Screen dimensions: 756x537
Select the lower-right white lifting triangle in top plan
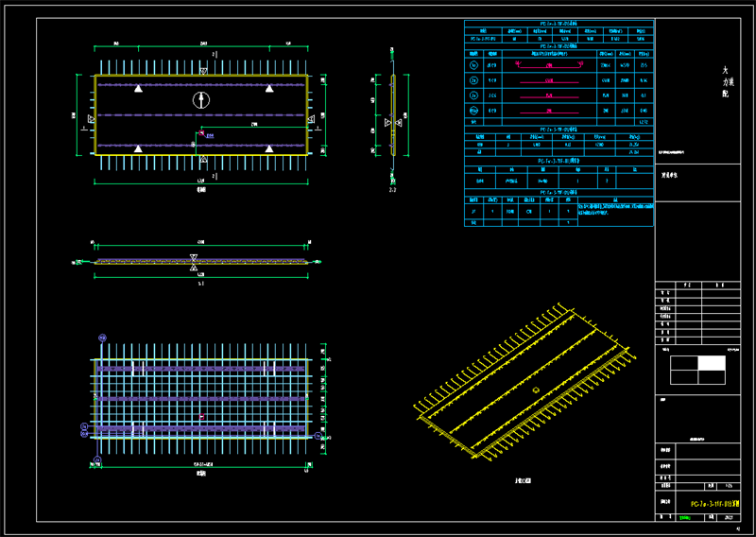click(x=269, y=148)
